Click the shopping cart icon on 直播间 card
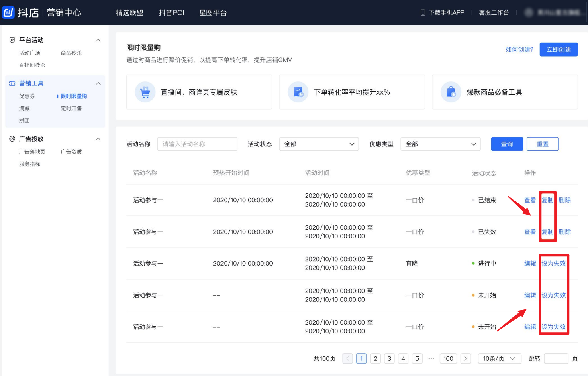Viewport: 588px width, 376px height. 145,92
